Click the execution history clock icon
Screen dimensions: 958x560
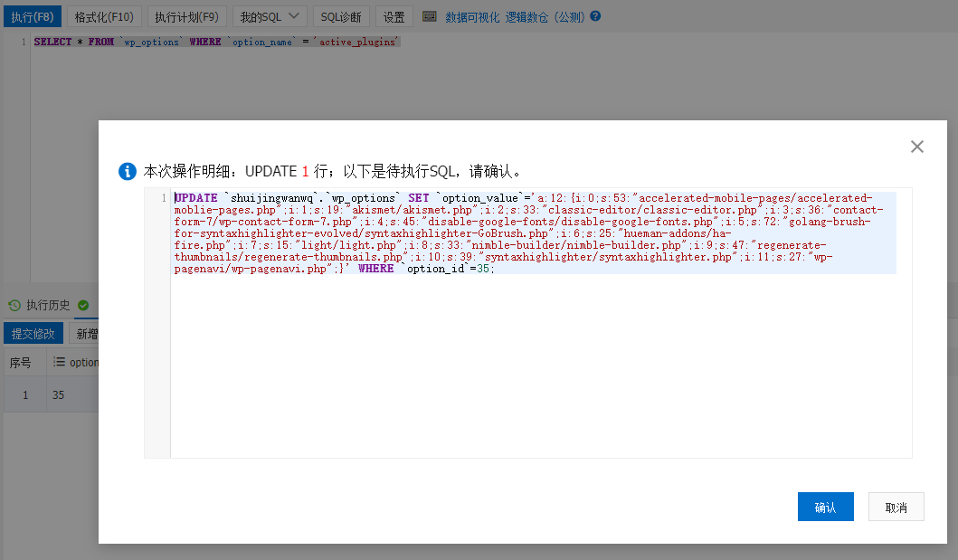14,305
